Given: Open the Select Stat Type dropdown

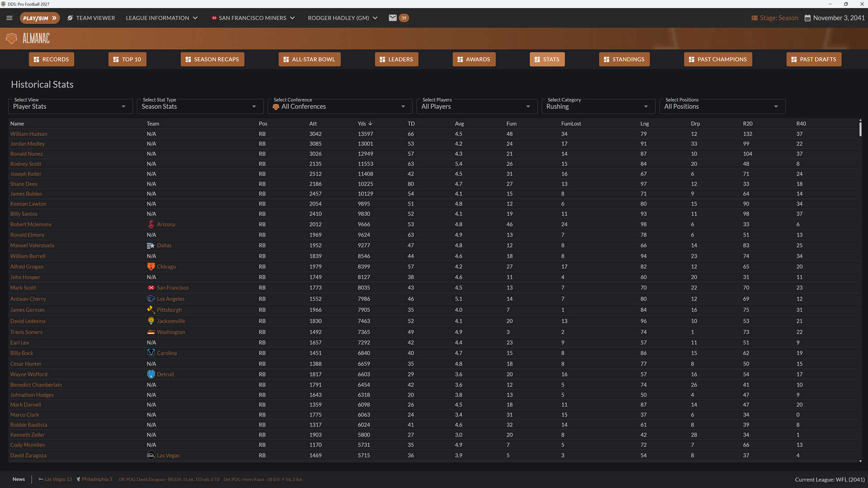Looking at the screenshot, I should [200, 107].
